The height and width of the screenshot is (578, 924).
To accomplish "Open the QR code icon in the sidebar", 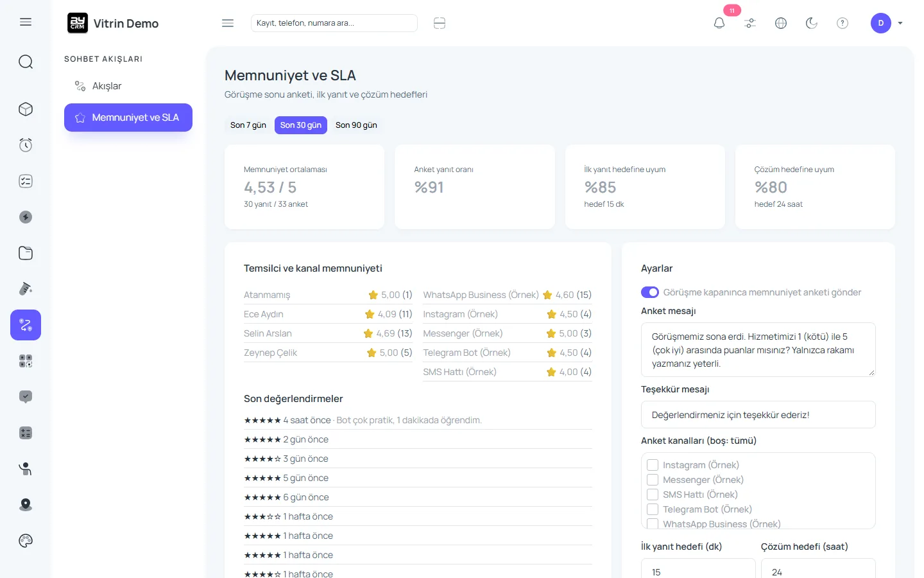I will [x=26, y=361].
